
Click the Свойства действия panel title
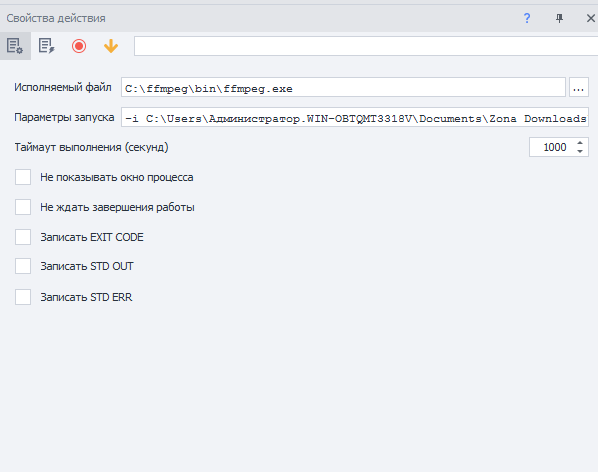(56, 18)
